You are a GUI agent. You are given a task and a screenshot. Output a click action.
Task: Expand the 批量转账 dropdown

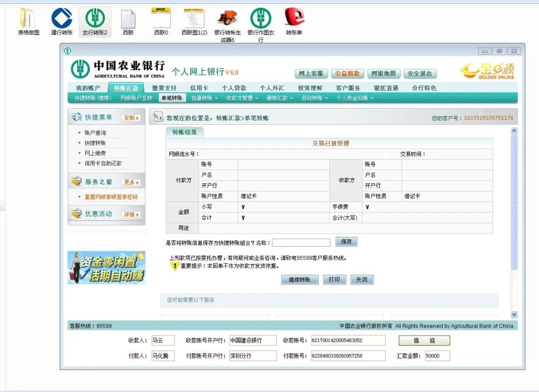pos(205,98)
